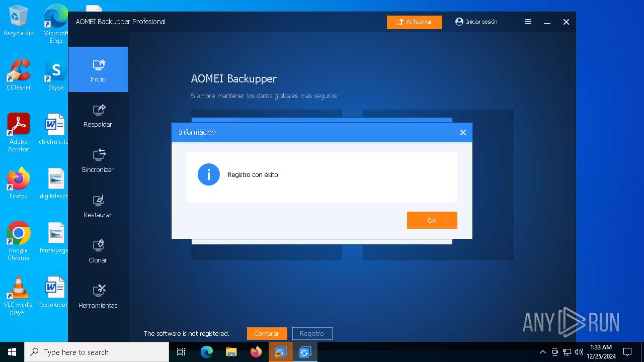
Task: Click OK in the Información dialog
Action: tap(432, 220)
